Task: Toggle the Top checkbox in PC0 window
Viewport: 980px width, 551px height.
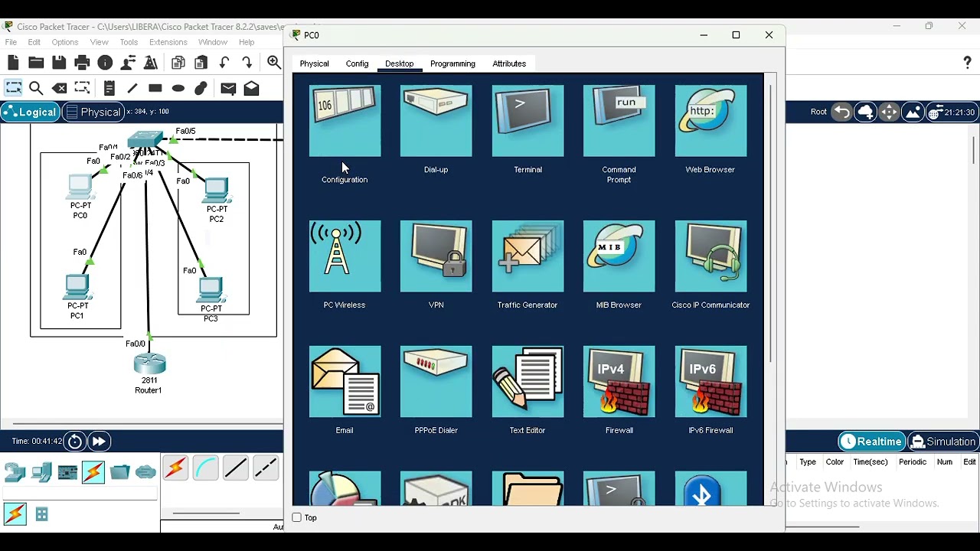Action: [297, 518]
